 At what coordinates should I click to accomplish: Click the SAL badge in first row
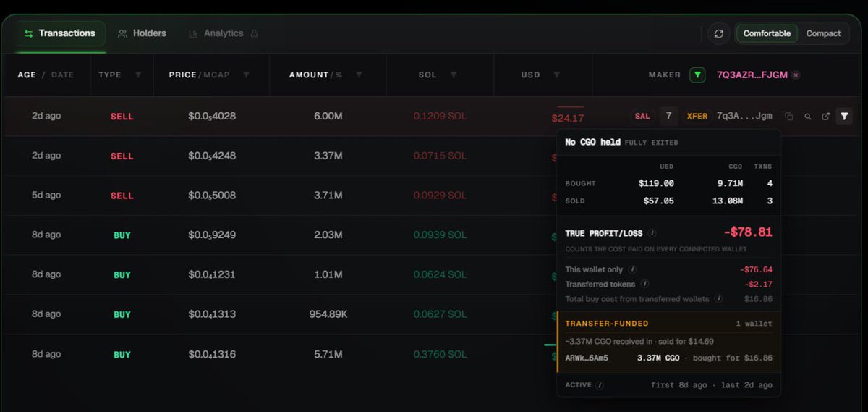[642, 116]
